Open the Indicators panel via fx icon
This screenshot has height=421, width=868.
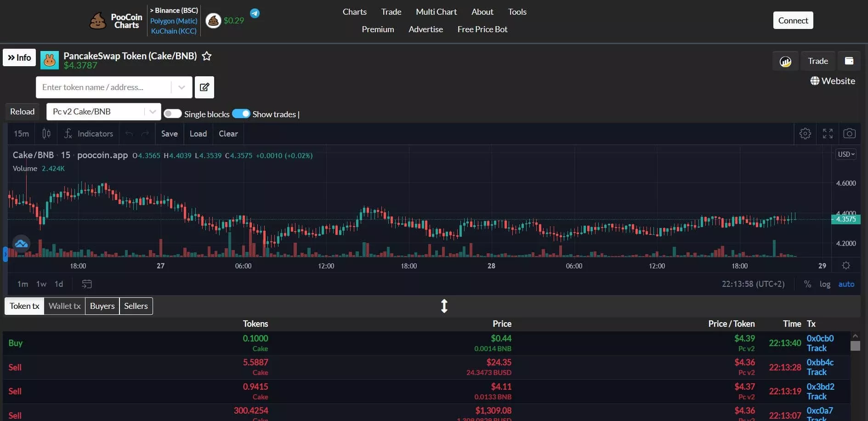click(68, 134)
